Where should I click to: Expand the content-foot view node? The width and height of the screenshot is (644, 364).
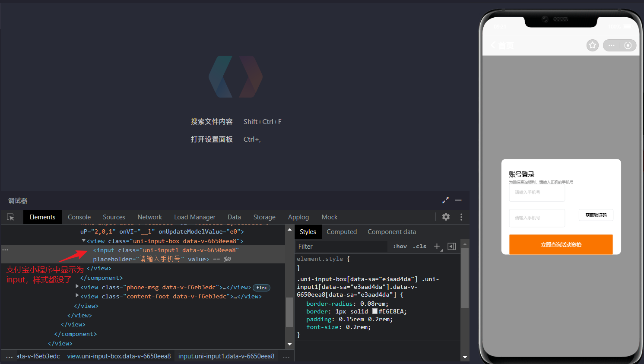[x=77, y=296]
